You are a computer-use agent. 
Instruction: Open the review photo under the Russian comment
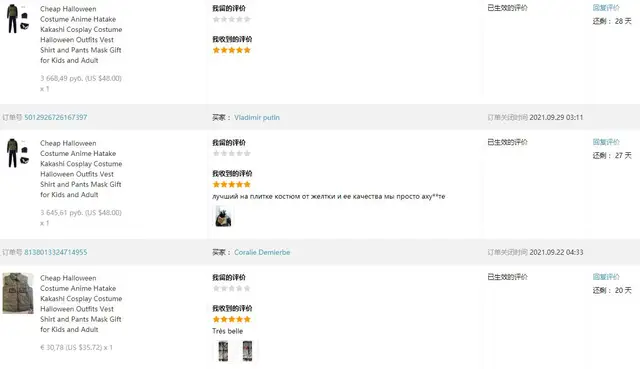(223, 216)
